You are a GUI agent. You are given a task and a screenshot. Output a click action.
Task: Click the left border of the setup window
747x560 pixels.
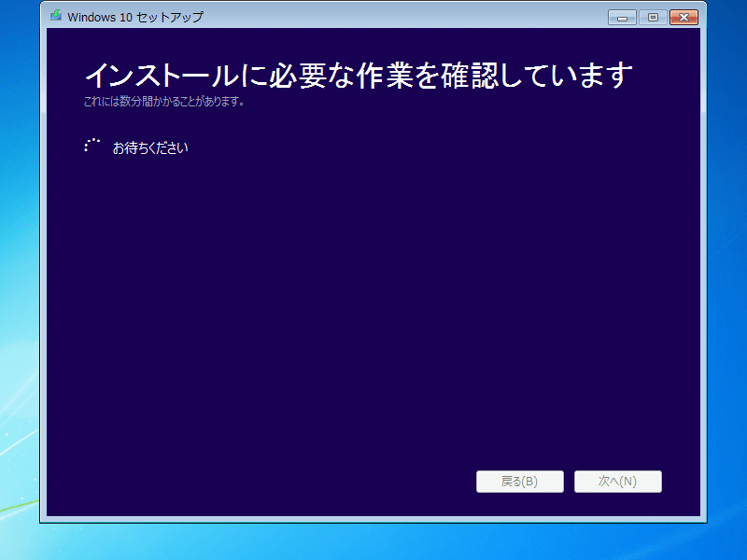coord(43,280)
